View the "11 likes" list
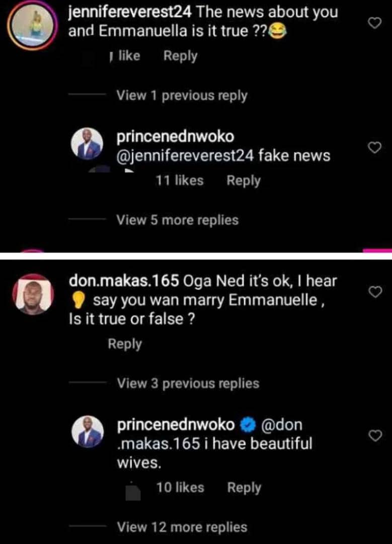392x544 pixels. pyautogui.click(x=180, y=181)
